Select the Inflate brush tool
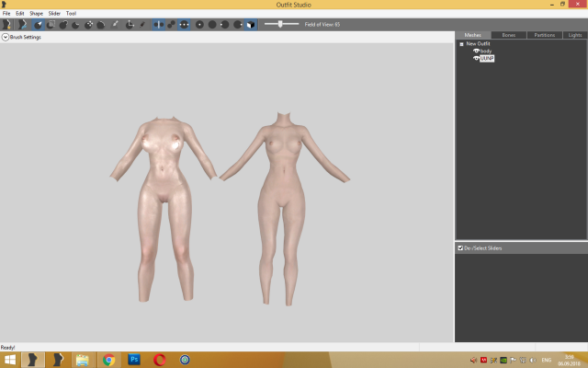Viewport: 588px width, 368px height. pos(63,25)
